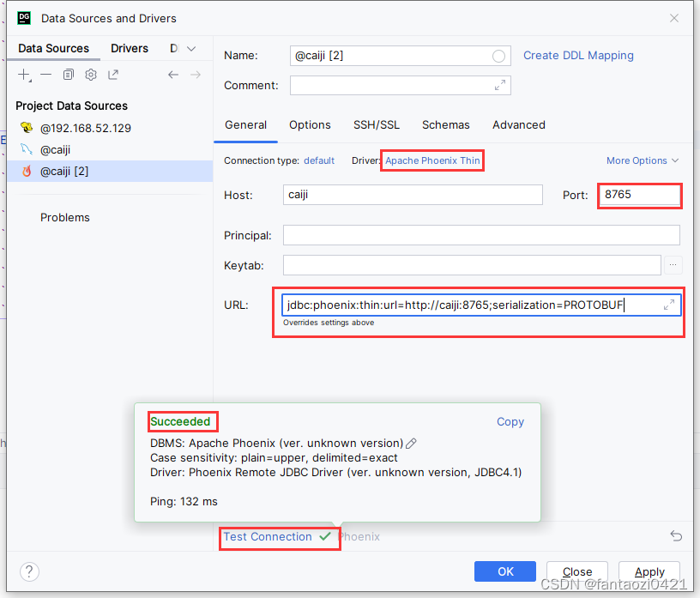Click the Port field showing 8765

tap(639, 195)
